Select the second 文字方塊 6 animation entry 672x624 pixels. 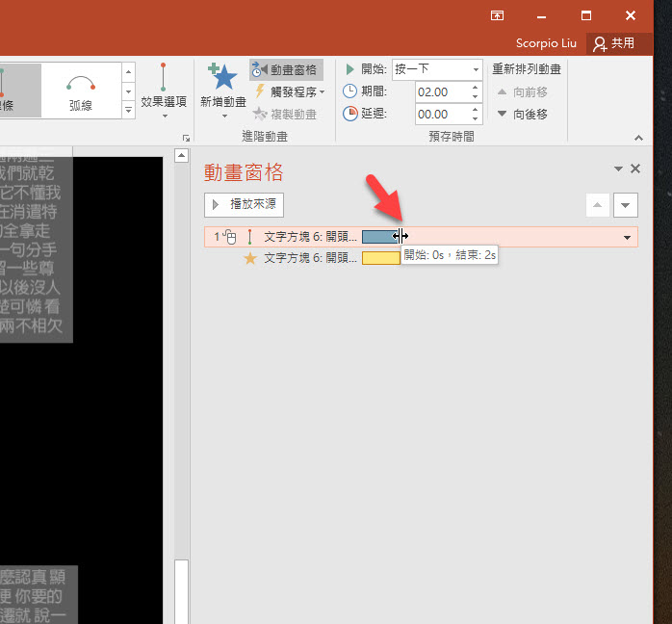click(309, 258)
